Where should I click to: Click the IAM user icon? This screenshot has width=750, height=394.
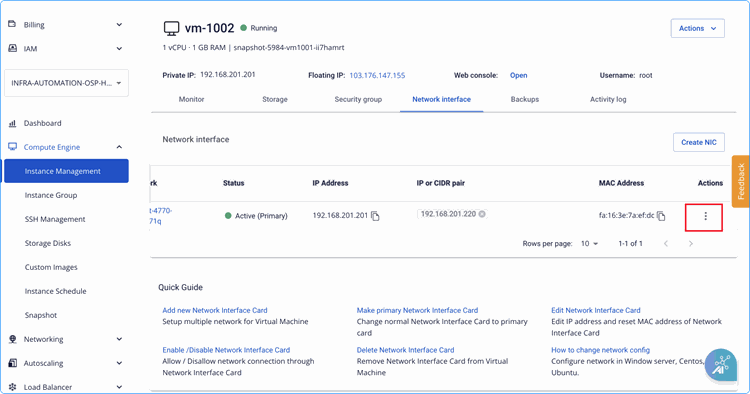pyautogui.click(x=12, y=48)
